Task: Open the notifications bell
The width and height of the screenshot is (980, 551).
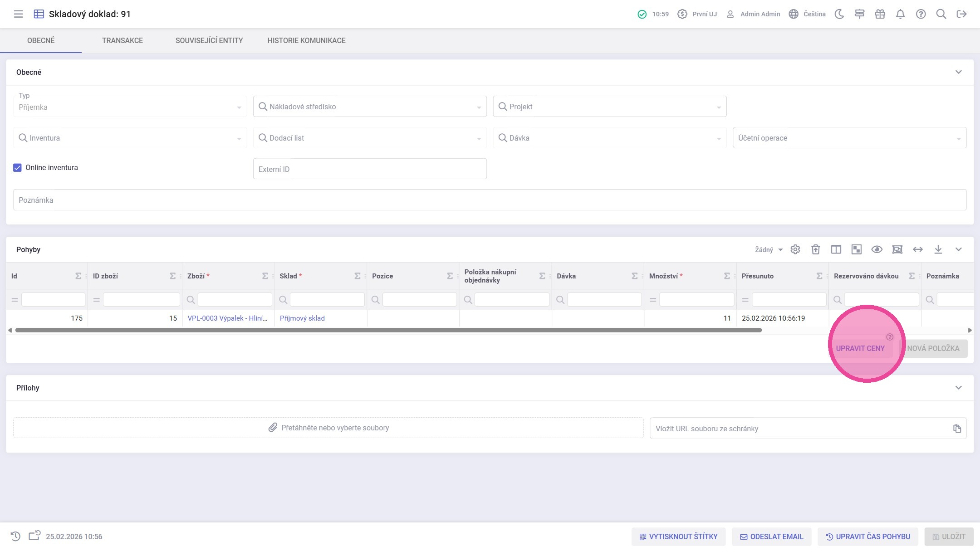Action: [900, 14]
